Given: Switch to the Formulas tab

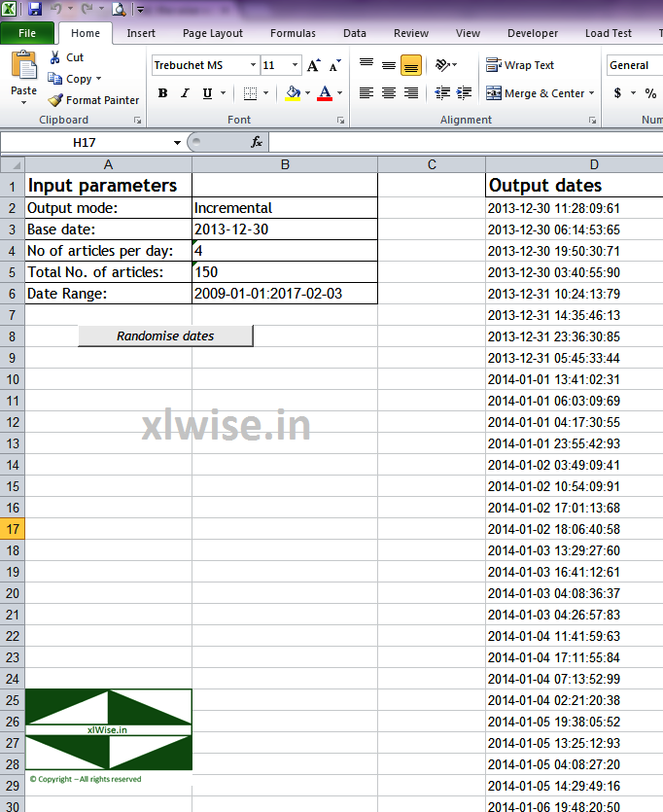Looking at the screenshot, I should (293, 33).
